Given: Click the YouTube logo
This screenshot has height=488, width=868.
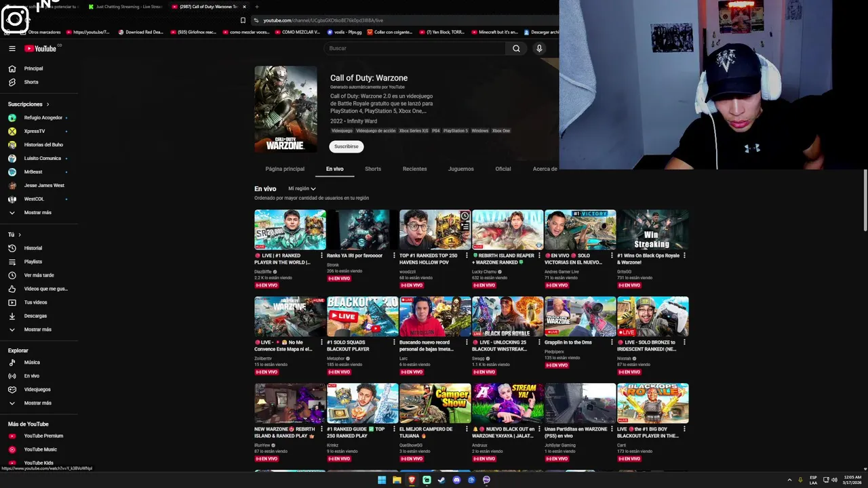Looking at the screenshot, I should coord(41,48).
